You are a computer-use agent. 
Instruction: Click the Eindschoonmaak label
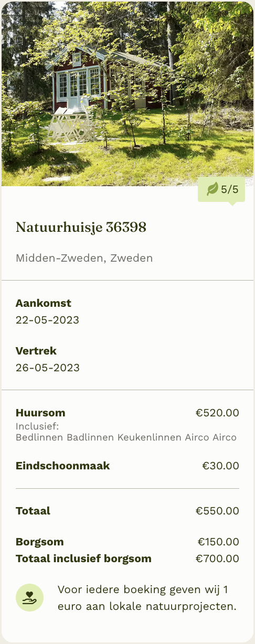[63, 466]
